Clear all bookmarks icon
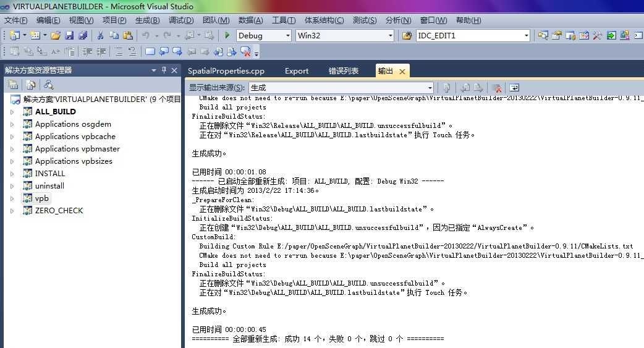The height and width of the screenshot is (348, 644). 245,51
